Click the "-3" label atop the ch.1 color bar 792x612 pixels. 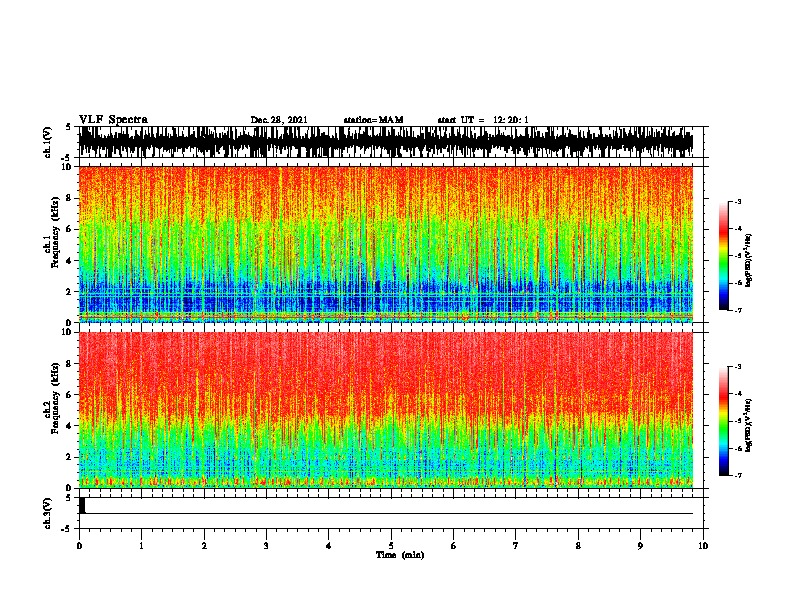[x=738, y=202]
